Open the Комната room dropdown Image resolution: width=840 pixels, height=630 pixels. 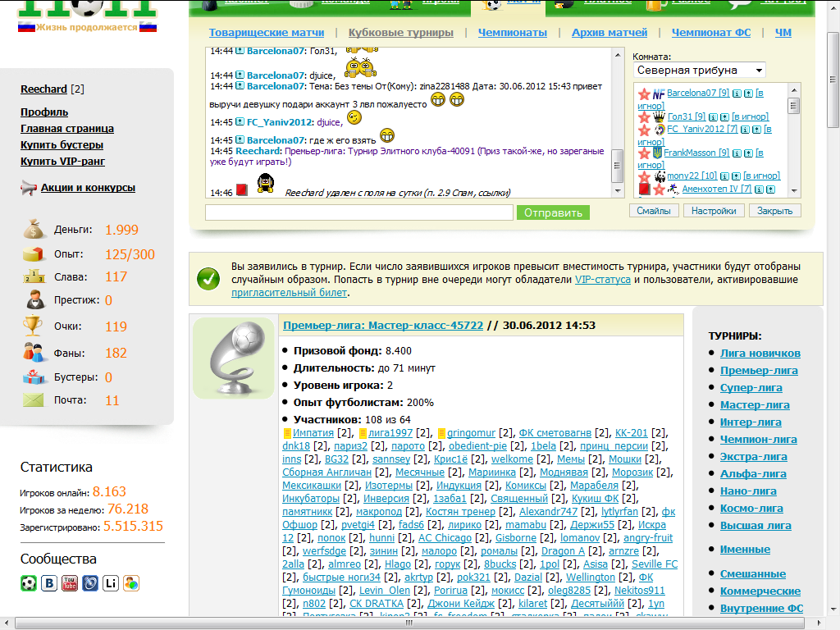(699, 71)
